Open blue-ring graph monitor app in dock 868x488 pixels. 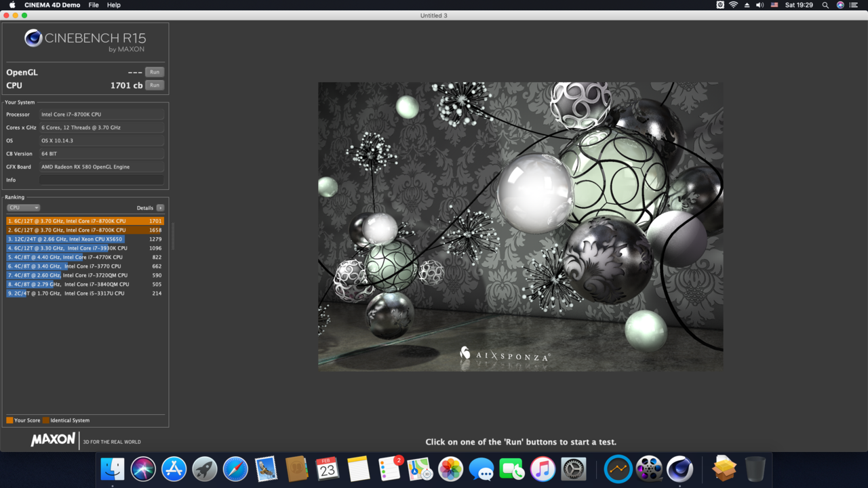[618, 469]
